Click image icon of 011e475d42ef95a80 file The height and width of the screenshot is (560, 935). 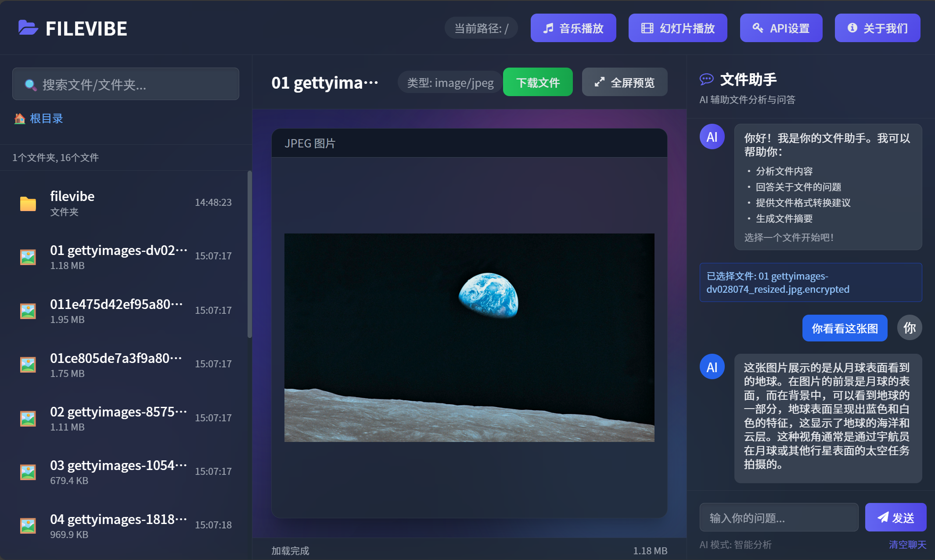point(28,311)
